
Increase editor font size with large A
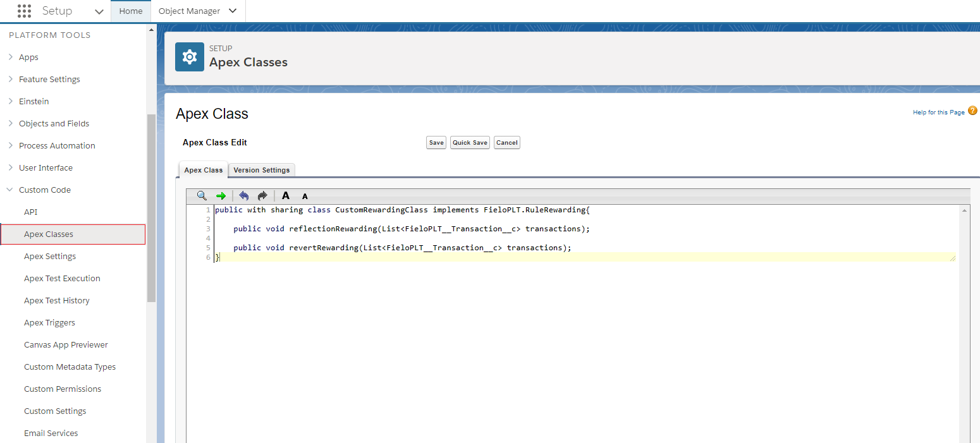[x=286, y=196]
